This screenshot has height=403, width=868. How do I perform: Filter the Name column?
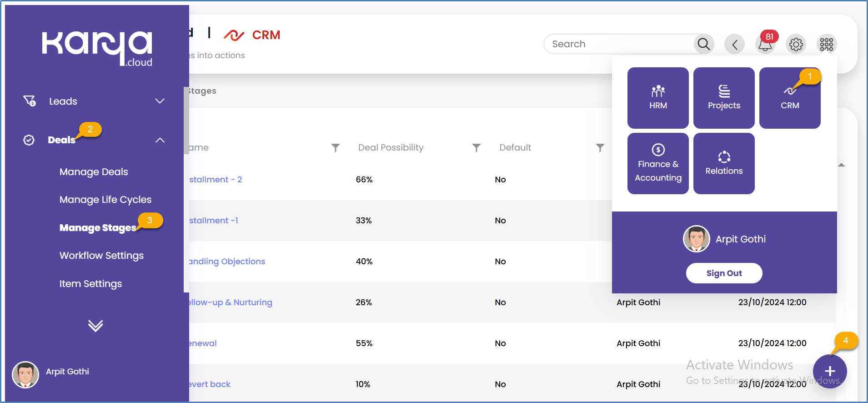pos(336,148)
